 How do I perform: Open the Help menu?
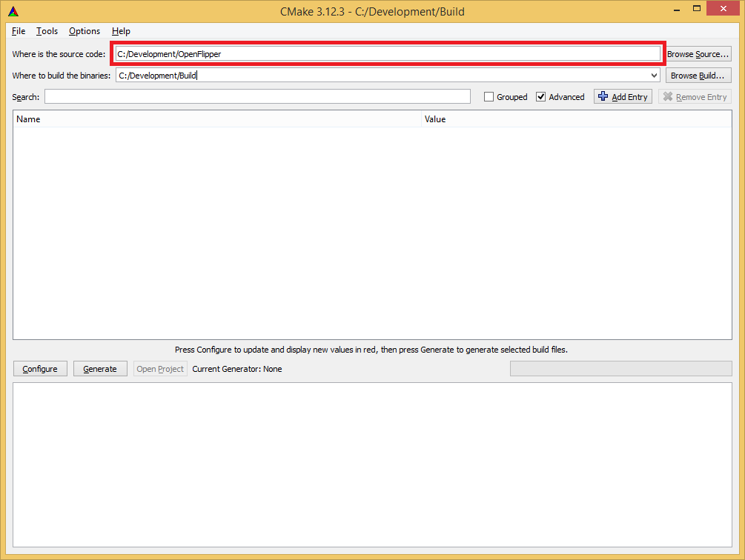tap(121, 31)
